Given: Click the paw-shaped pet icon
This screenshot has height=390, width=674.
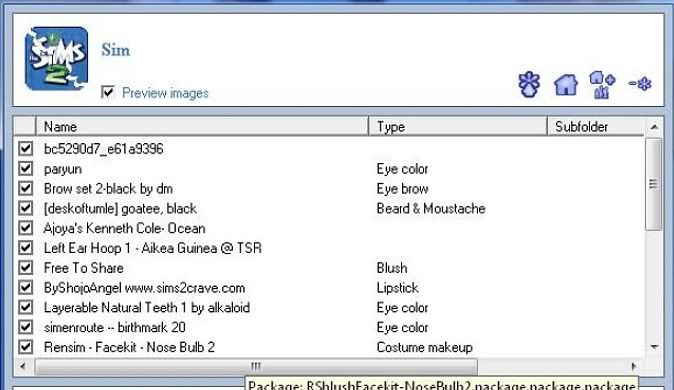Looking at the screenshot, I should pyautogui.click(x=529, y=84).
